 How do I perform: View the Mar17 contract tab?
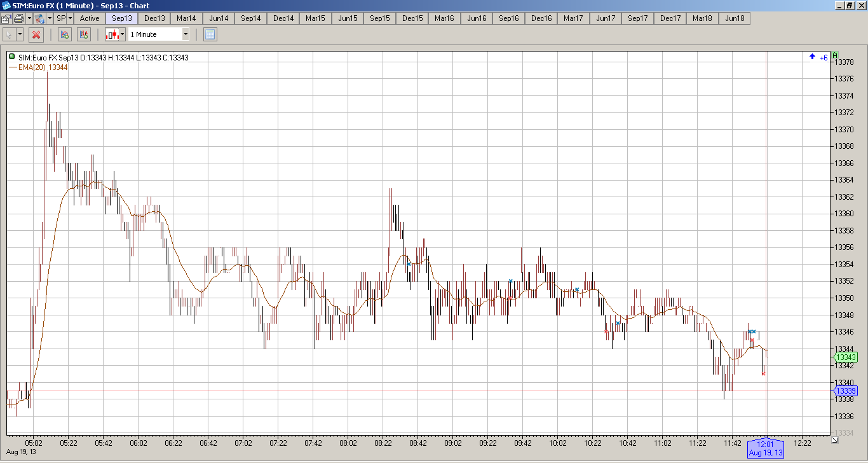point(574,18)
